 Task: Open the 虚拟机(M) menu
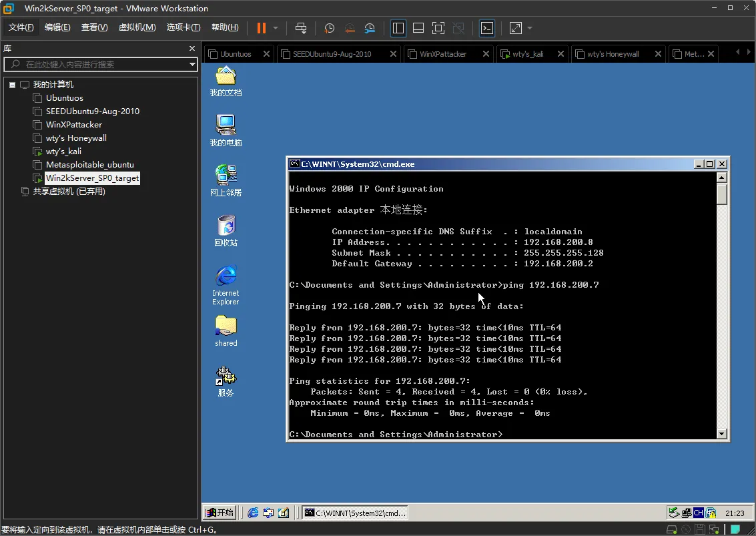point(137,27)
